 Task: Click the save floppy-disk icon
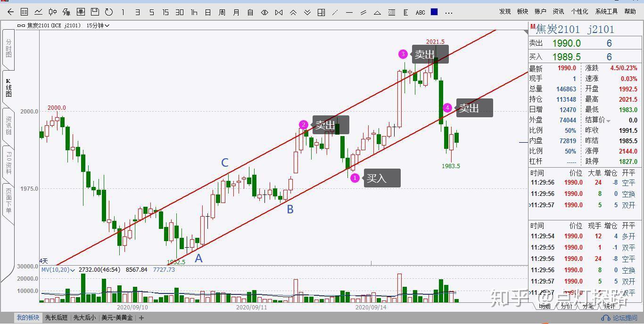click(x=95, y=12)
